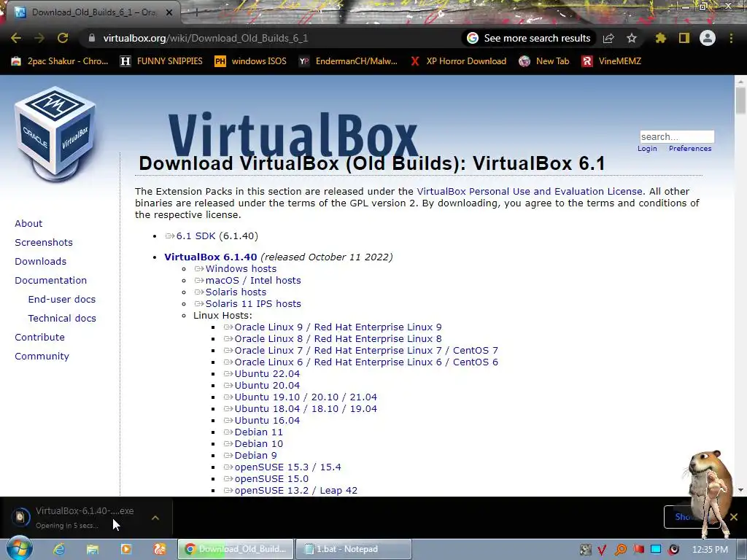747x560 pixels.
Task: Download the Windows hosts build
Action: 236,268
